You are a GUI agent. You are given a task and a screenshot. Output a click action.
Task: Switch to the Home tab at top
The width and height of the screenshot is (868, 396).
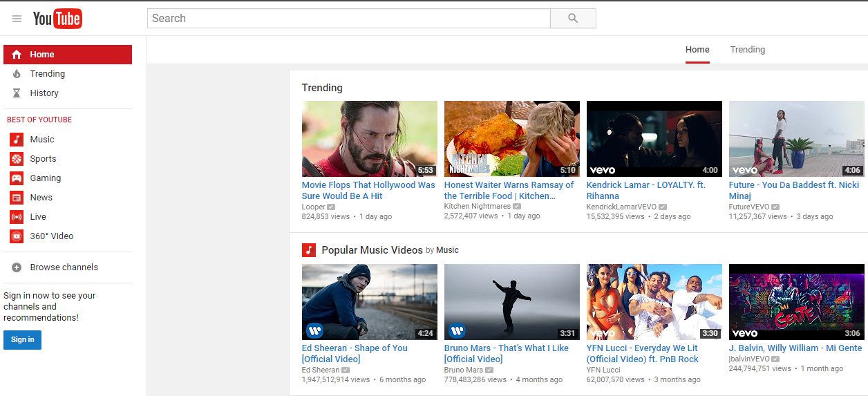697,50
